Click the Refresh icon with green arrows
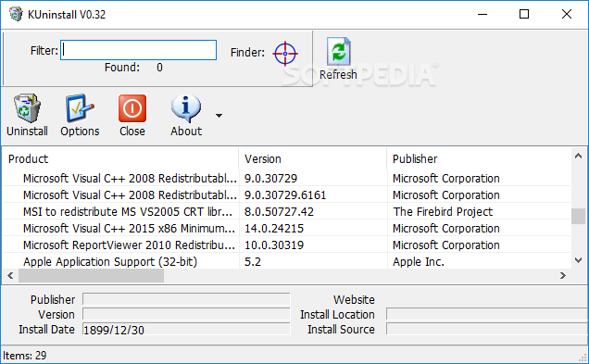The height and width of the screenshot is (364, 589). coord(338,51)
